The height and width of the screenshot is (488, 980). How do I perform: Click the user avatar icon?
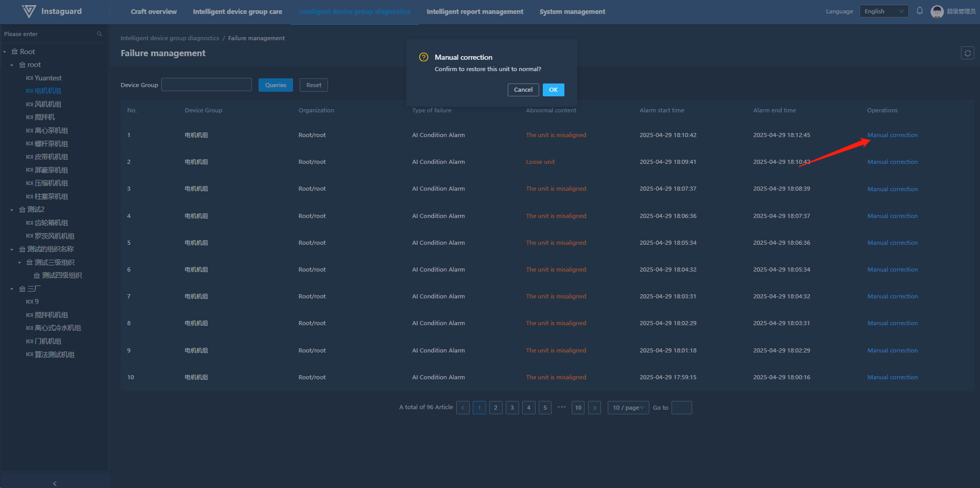(x=937, y=11)
